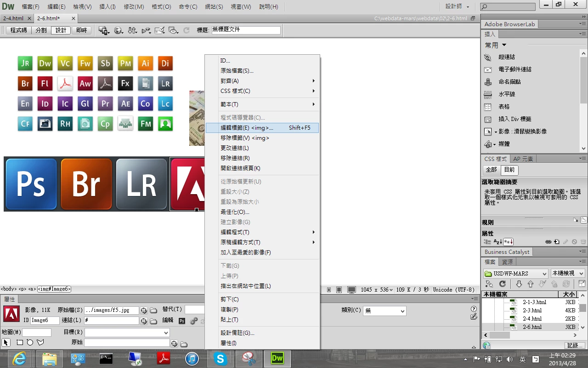Open Internet Explorer from taskbar
Screen dimensions: 588x368
click(x=19, y=359)
